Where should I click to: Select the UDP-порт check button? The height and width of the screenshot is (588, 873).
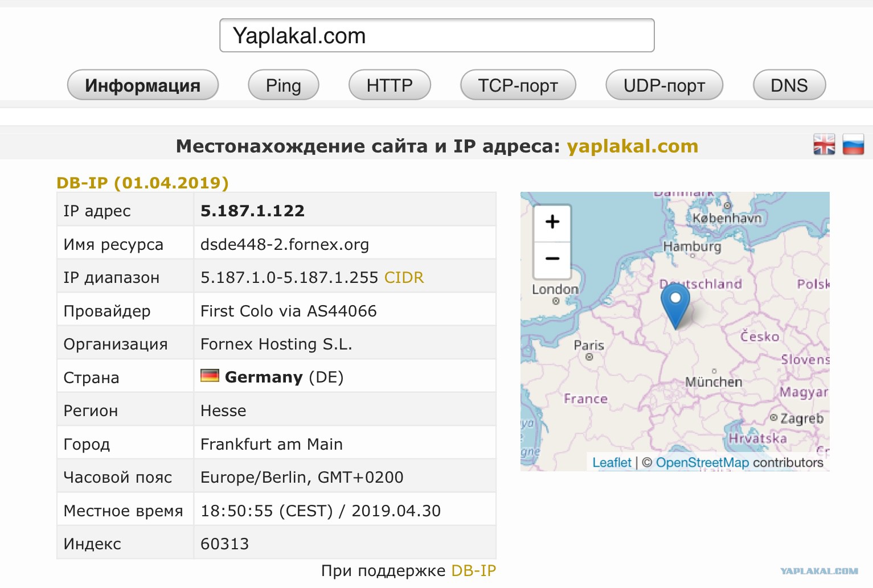[x=665, y=85]
